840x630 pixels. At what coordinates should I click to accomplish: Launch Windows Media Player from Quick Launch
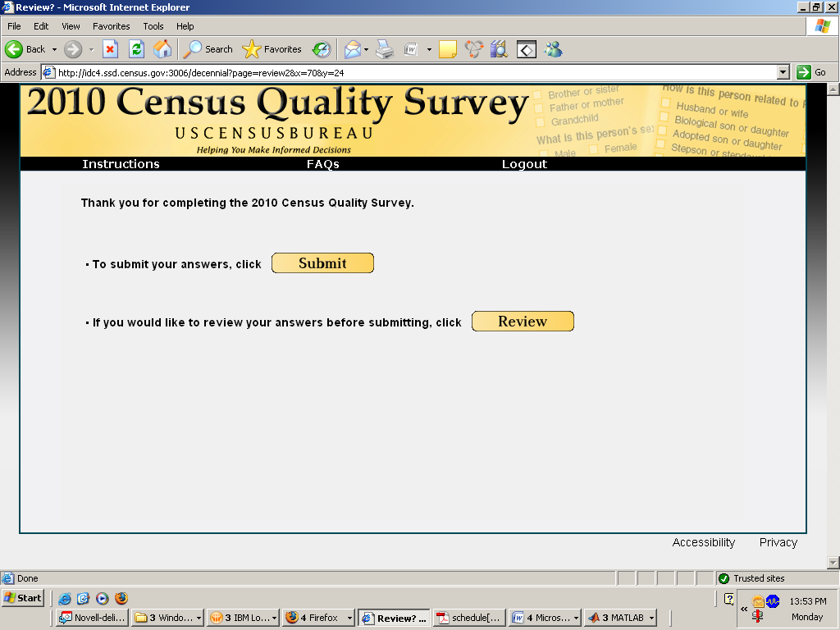(x=103, y=598)
